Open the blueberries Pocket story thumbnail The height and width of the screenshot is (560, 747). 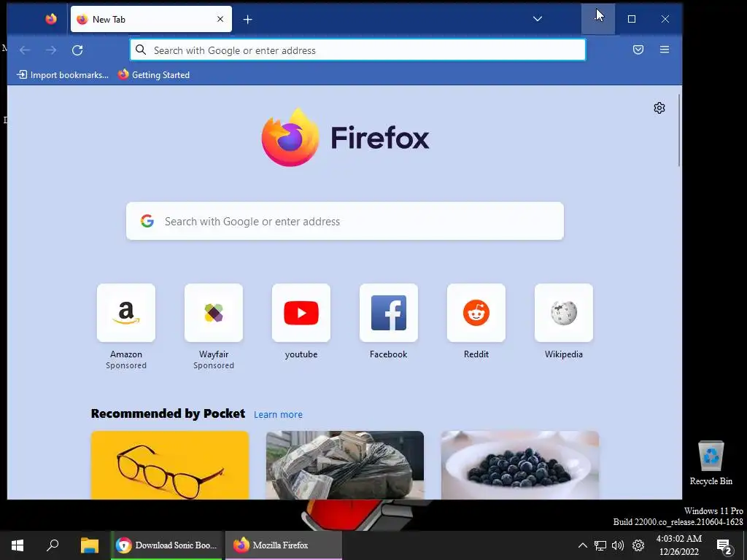520,465
